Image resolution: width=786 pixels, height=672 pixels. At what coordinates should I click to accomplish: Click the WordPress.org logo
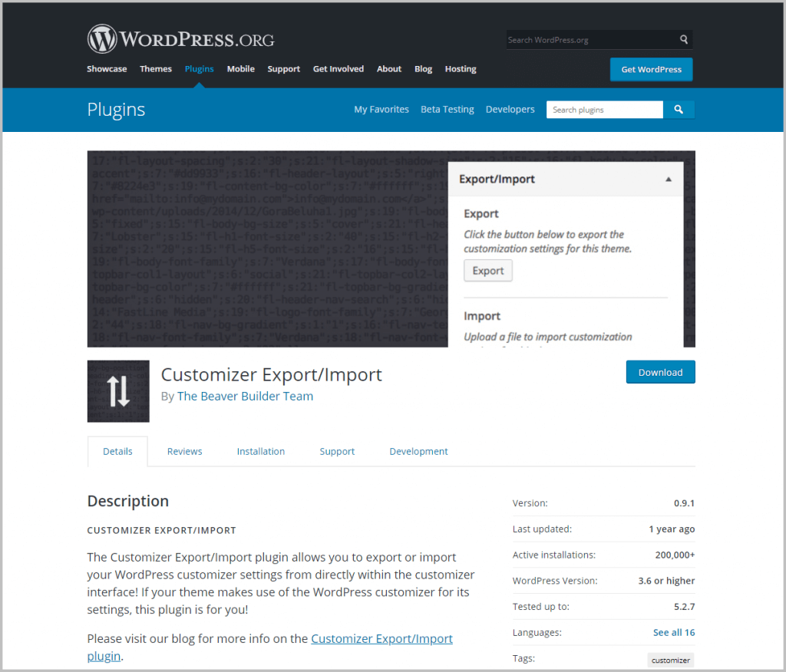pyautogui.click(x=181, y=39)
